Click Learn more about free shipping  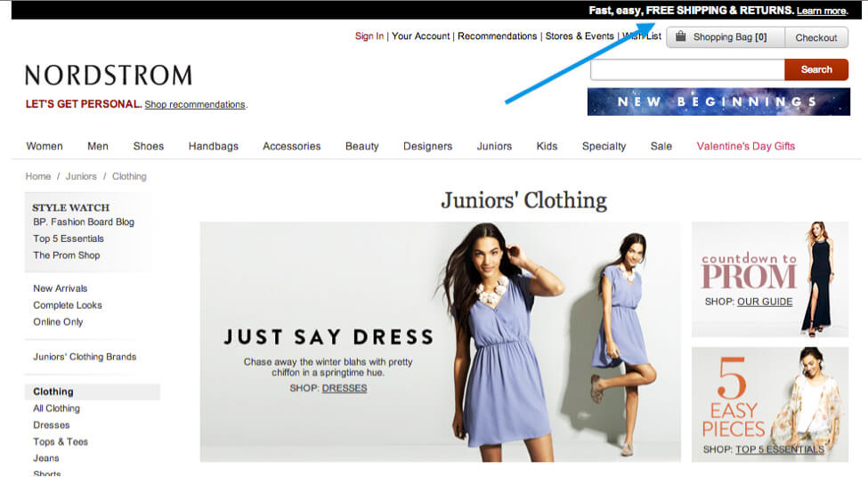pos(821,11)
